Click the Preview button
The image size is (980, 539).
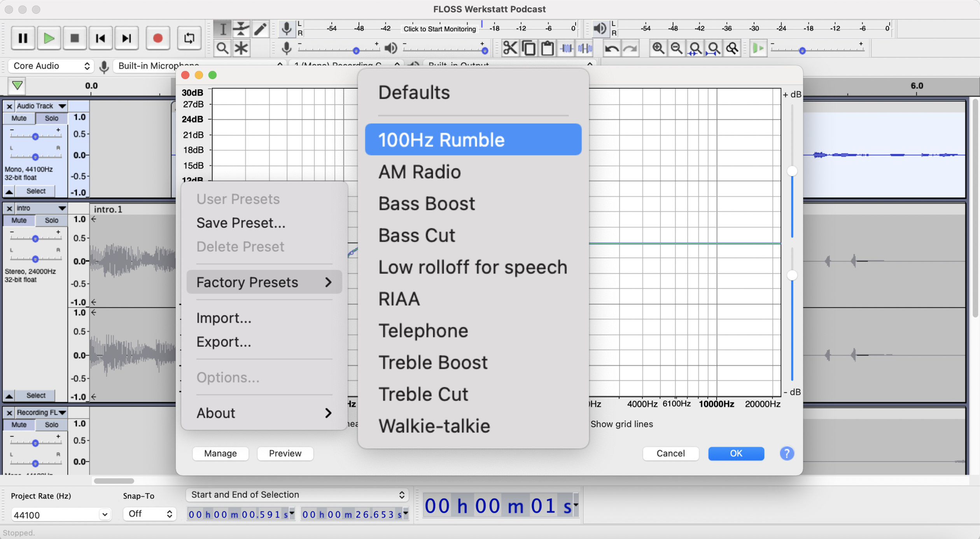(x=285, y=453)
